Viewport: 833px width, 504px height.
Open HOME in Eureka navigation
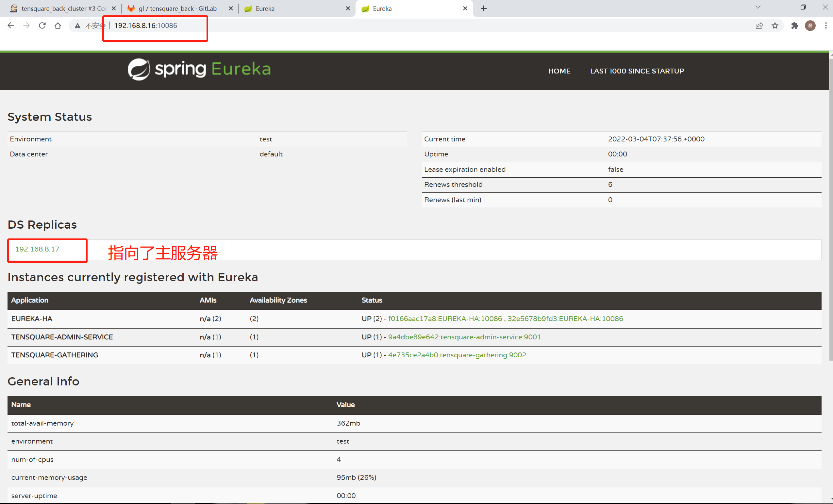pos(559,71)
